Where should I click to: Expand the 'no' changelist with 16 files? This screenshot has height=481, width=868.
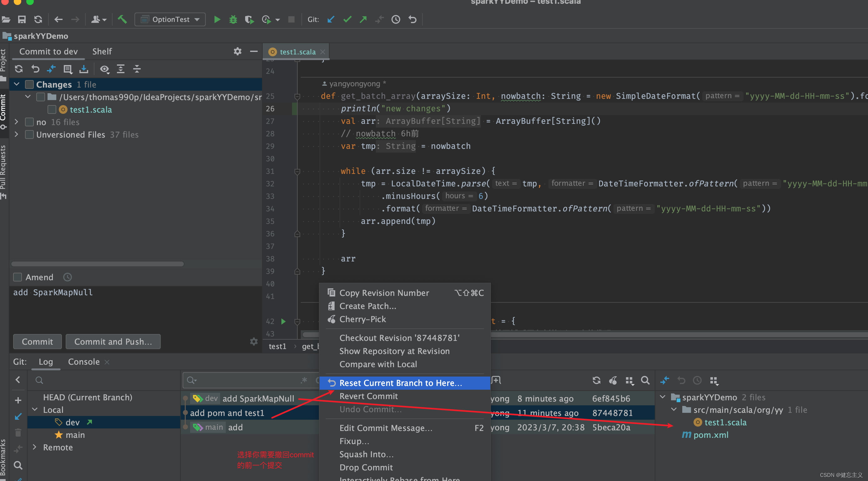click(16, 122)
